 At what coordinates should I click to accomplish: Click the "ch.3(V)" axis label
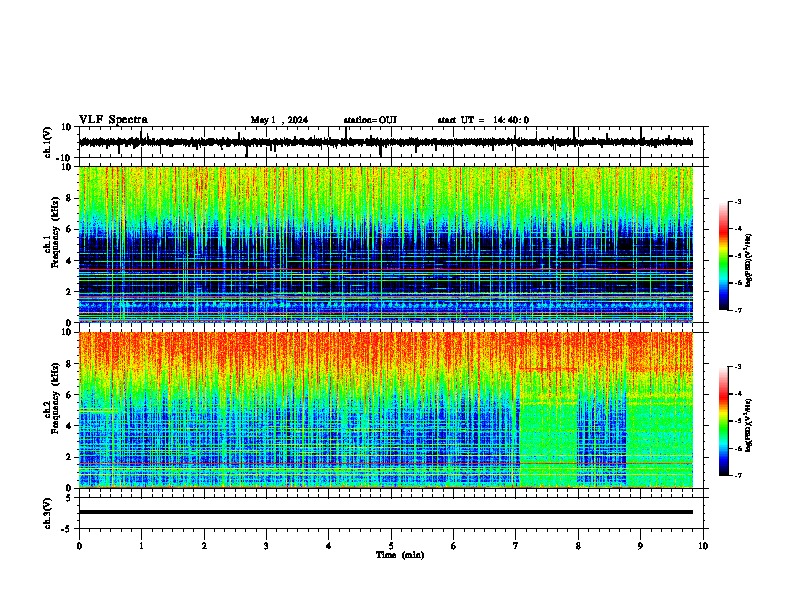pyautogui.click(x=47, y=513)
